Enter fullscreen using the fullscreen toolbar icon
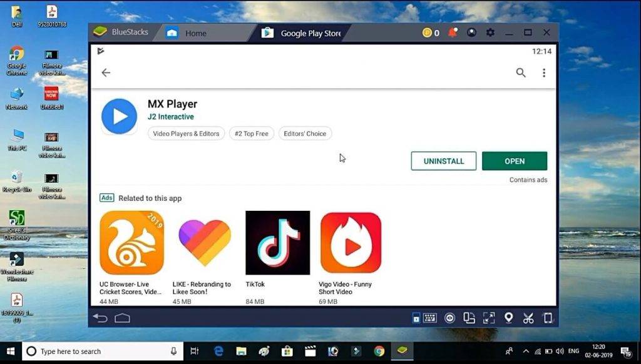The height and width of the screenshot is (364, 641). 489,318
